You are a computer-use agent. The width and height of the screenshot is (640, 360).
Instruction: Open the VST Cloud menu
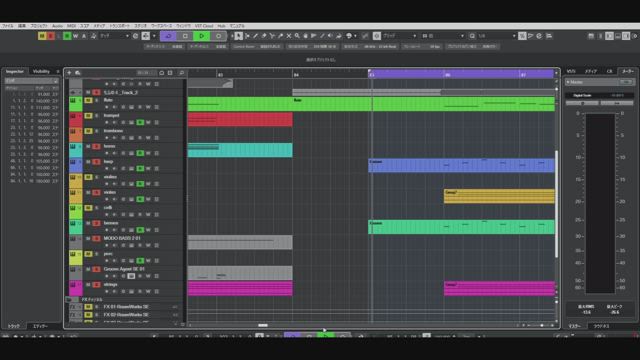(204, 26)
